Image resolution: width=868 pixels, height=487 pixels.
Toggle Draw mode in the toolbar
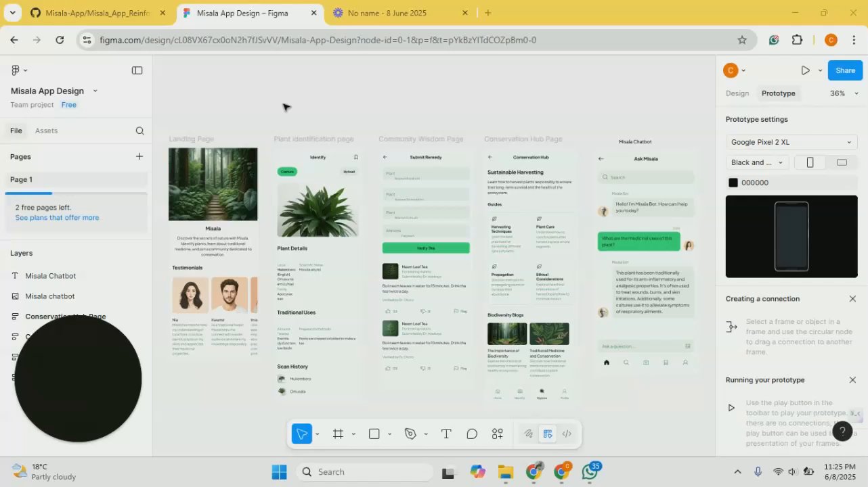[x=528, y=434]
